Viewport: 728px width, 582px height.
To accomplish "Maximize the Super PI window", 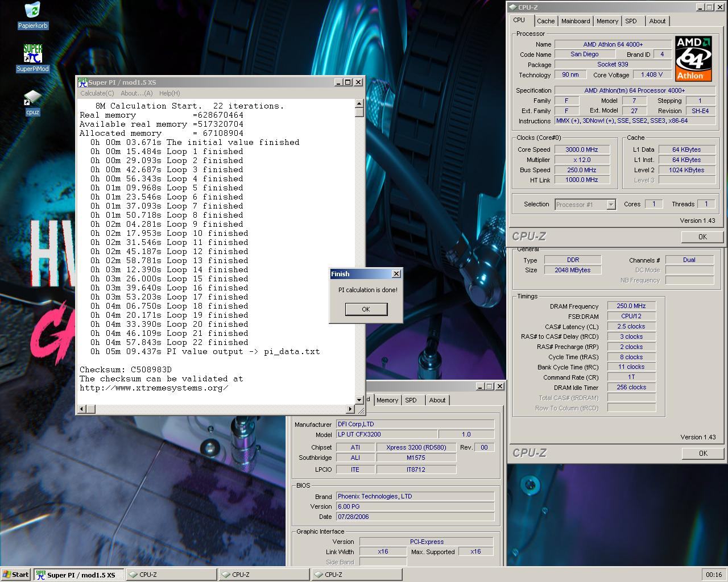I will point(348,82).
